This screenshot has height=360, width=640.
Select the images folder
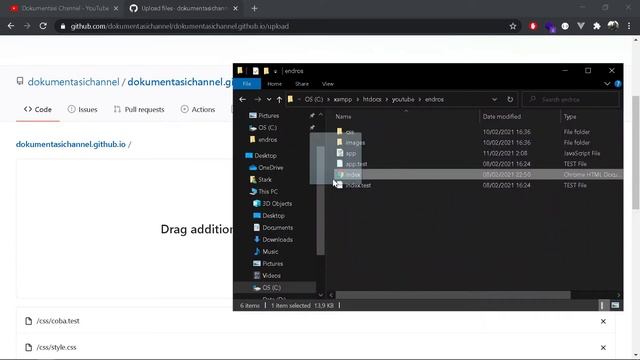[355, 142]
